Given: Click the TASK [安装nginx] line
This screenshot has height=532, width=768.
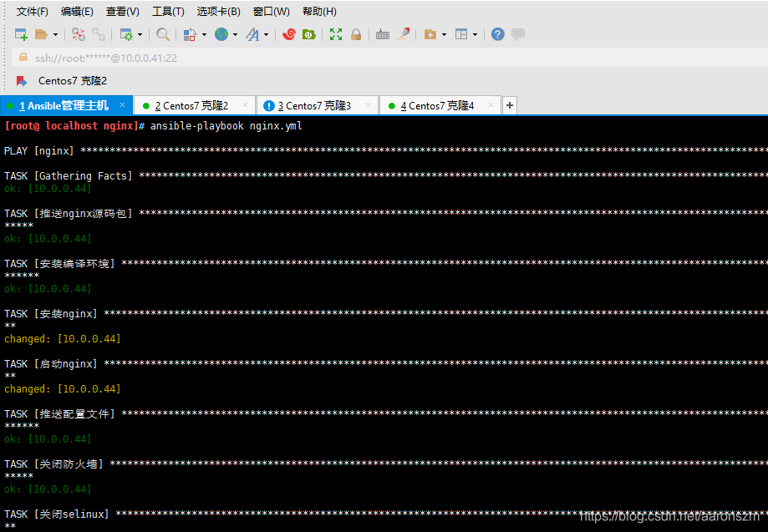Looking at the screenshot, I should pos(386,314).
